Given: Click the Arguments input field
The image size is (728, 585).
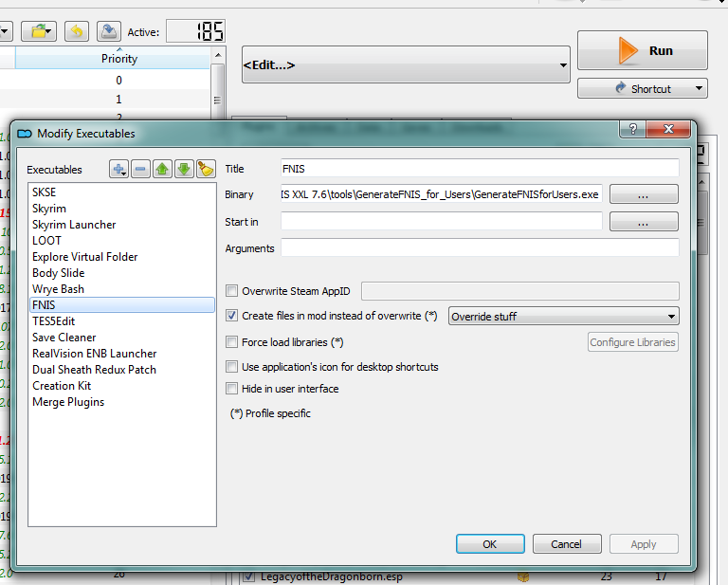Looking at the screenshot, I should pyautogui.click(x=480, y=248).
